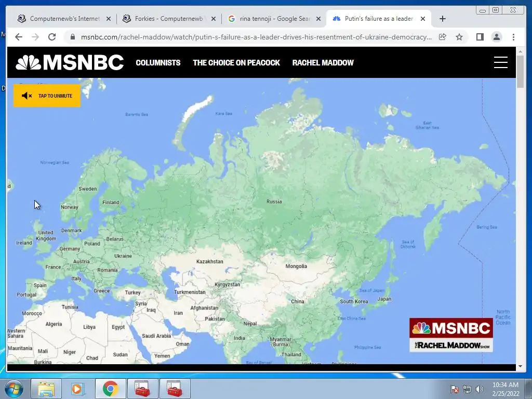Open the volume tray icon
The image size is (532, 399).
[479, 389]
